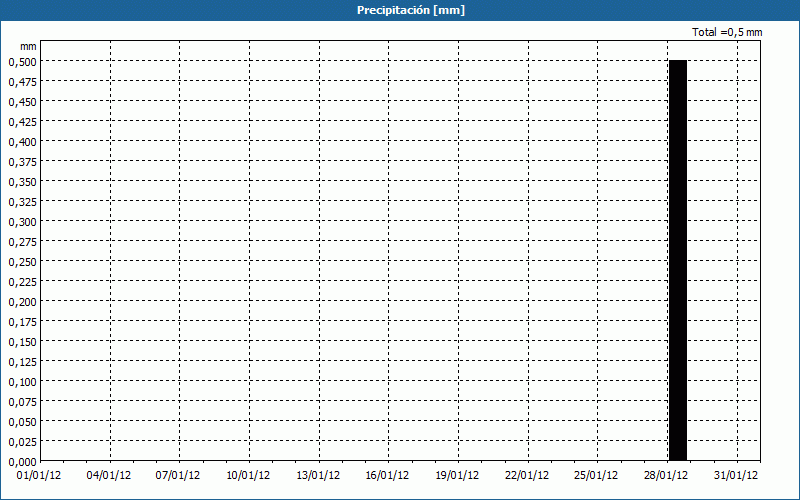Click the 0,475 y-axis value

tap(23, 82)
